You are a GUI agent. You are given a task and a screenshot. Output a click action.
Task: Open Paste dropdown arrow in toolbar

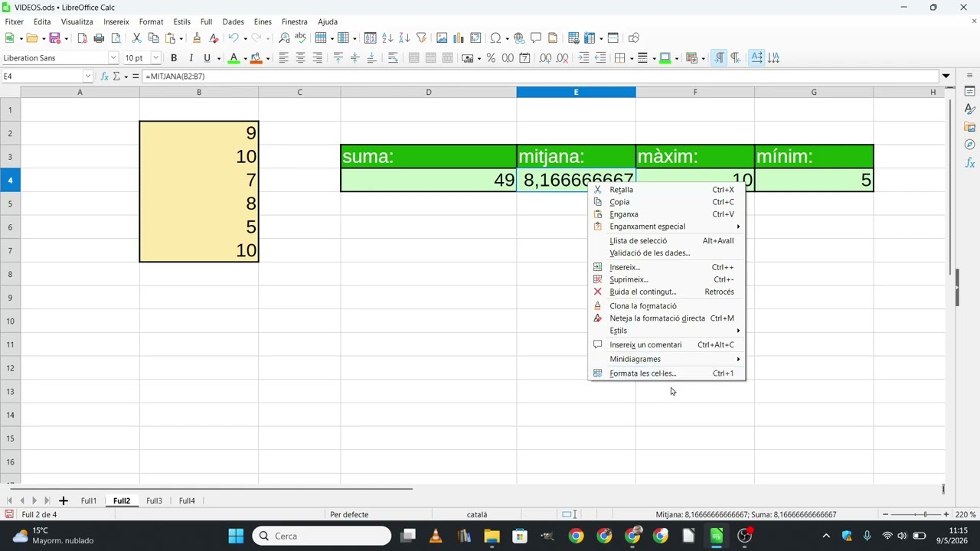181,38
